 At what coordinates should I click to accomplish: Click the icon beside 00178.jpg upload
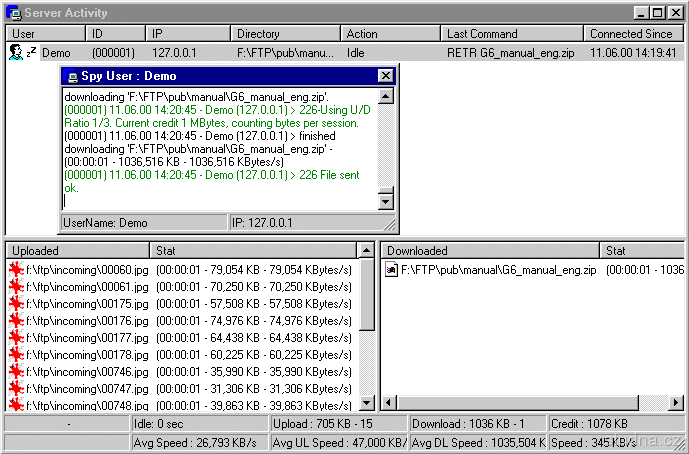pyautogui.click(x=16, y=354)
